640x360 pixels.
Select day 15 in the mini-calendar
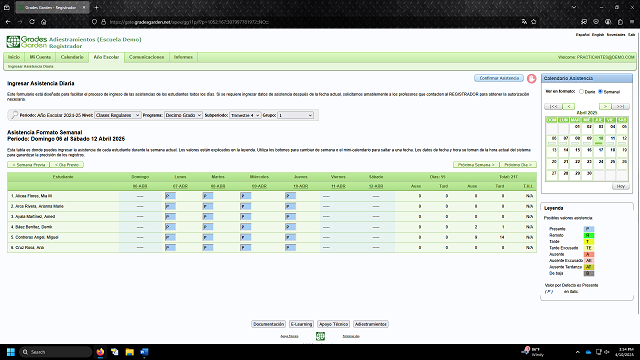(x=577, y=151)
